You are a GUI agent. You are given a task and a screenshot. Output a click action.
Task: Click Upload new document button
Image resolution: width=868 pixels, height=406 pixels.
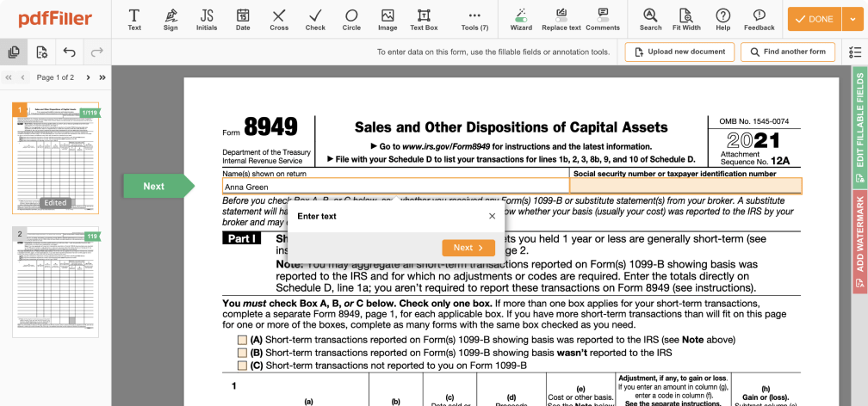point(679,52)
